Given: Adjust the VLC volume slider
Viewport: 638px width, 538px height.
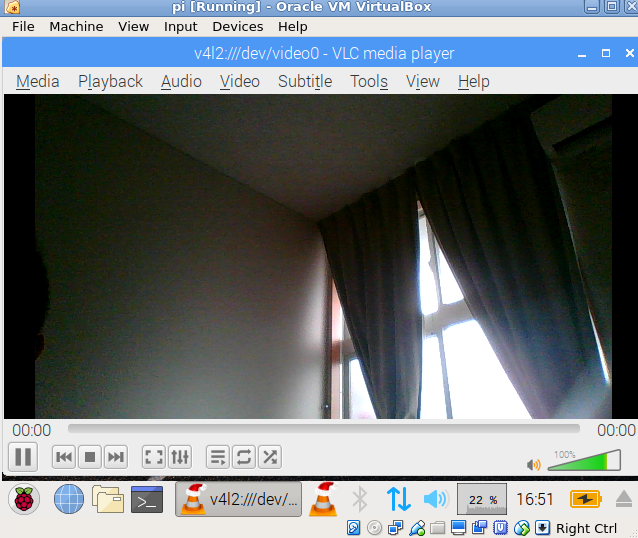Looking at the screenshot, I should 584,460.
